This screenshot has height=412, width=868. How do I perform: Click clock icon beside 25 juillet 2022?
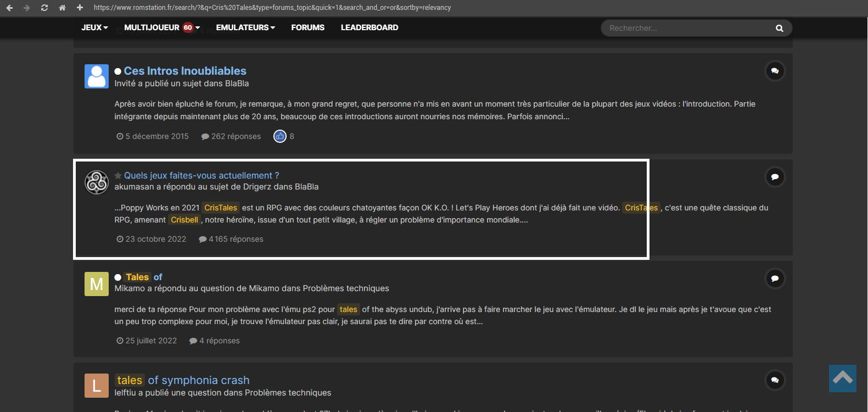(120, 341)
